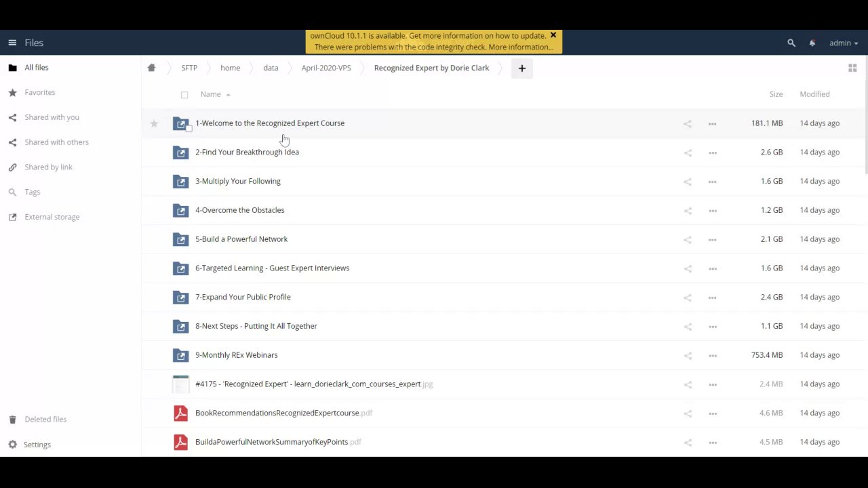Click the new file plus button

521,68
